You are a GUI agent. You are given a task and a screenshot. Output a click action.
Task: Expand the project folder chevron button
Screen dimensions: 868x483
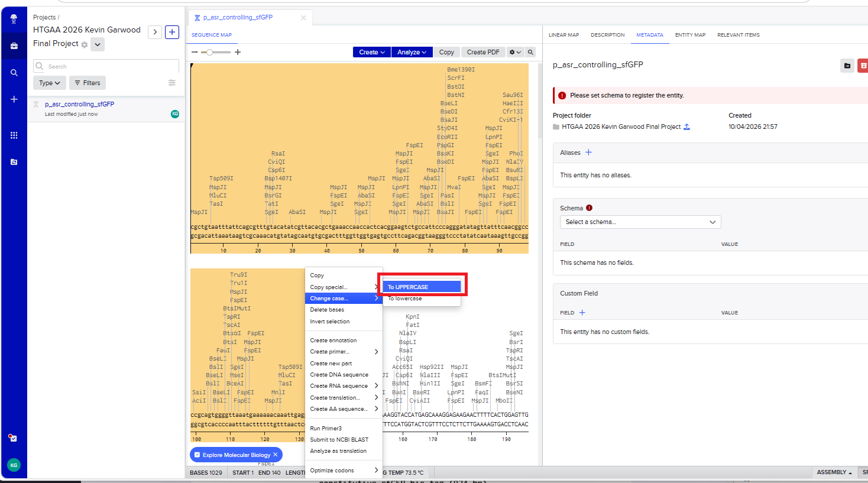click(x=155, y=32)
